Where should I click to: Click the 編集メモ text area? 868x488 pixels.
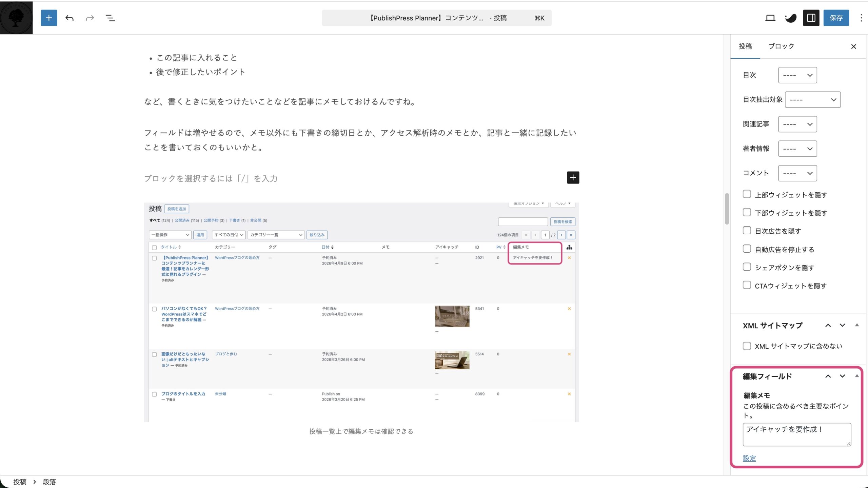point(796,434)
